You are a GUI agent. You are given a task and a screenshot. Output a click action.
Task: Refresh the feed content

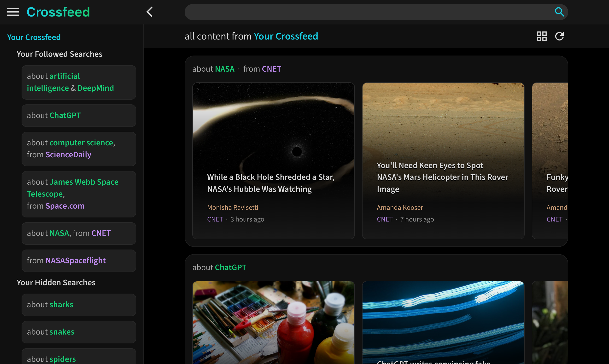(x=559, y=36)
